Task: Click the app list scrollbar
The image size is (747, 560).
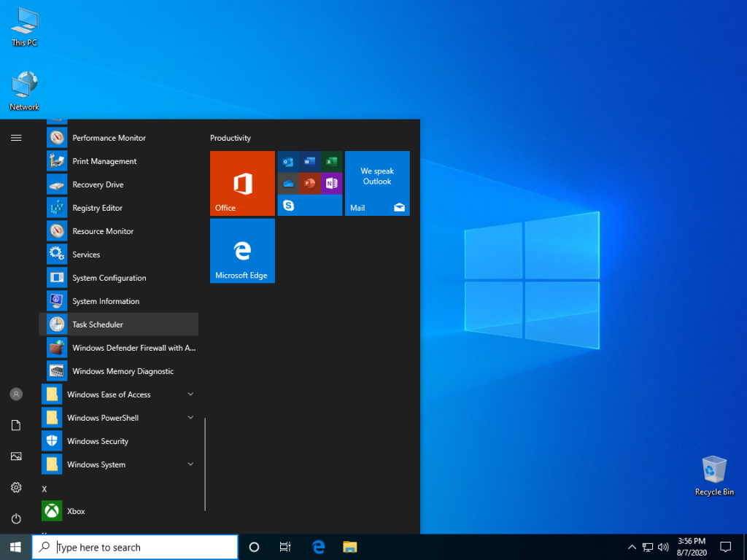Action: click(205, 464)
